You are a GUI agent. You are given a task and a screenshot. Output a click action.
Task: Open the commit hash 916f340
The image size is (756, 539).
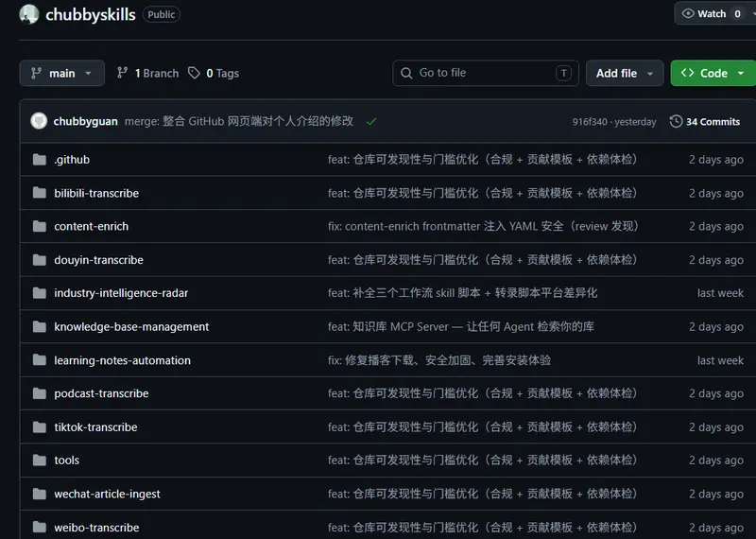590,122
